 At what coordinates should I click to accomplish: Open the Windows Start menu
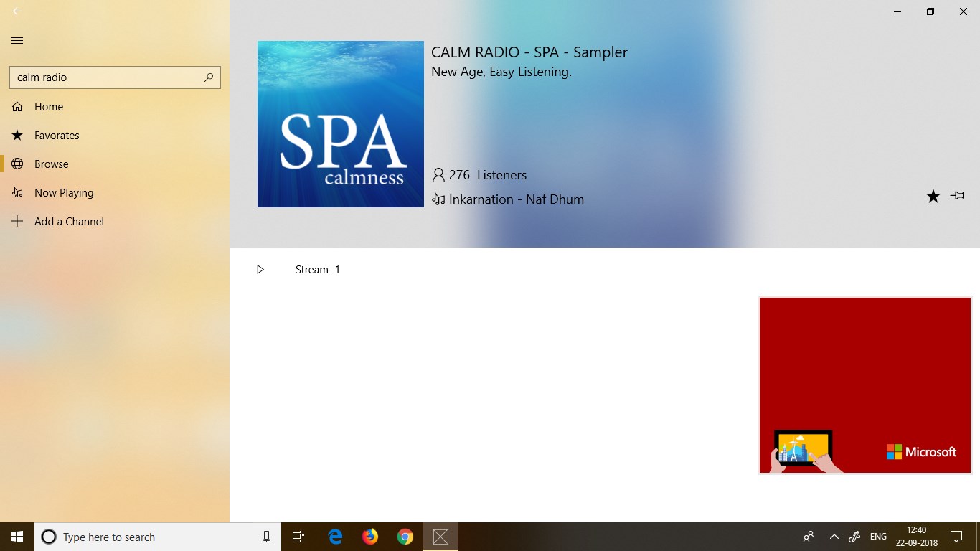point(17,537)
